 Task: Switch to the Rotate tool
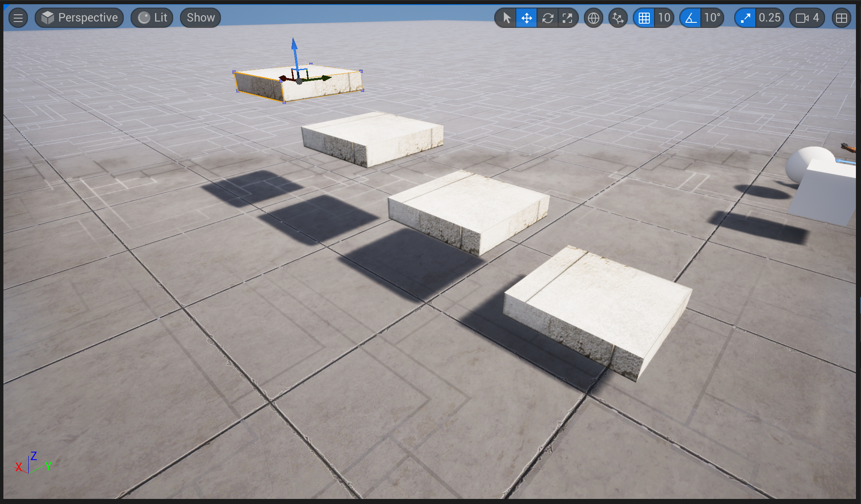coord(548,18)
